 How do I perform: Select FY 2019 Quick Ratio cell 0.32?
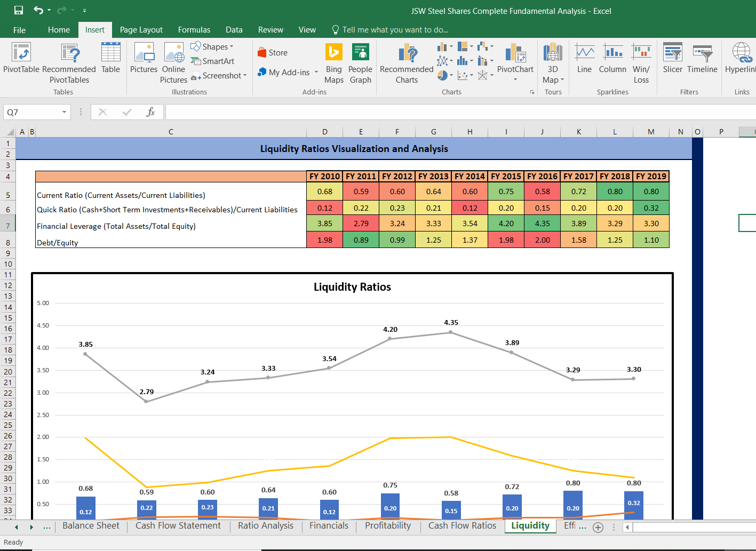[651, 208]
